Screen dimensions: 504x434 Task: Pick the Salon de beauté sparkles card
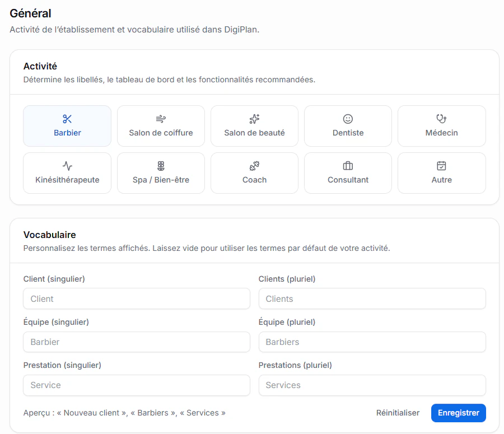[254, 126]
